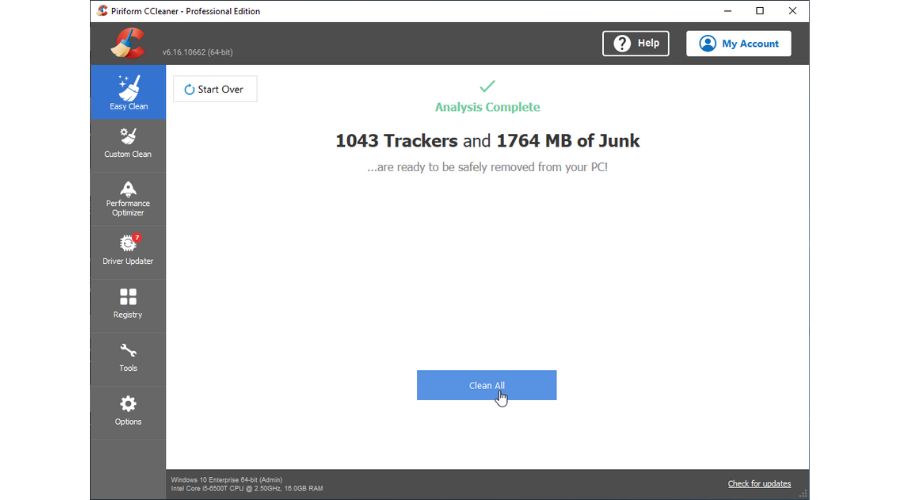Minimize the CCleaner window
Screen dimensions: 900x500
coord(728,11)
